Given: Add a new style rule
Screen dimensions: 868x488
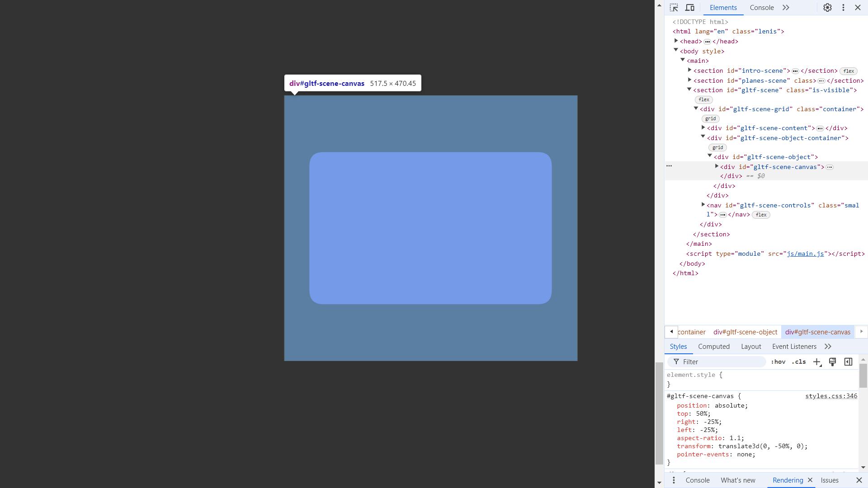Looking at the screenshot, I should point(817,362).
